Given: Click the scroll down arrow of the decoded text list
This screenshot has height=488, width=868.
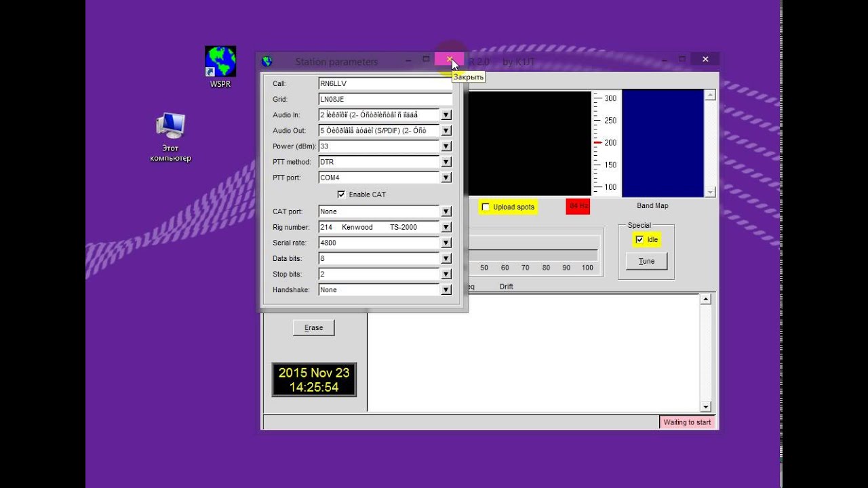Looking at the screenshot, I should [705, 407].
